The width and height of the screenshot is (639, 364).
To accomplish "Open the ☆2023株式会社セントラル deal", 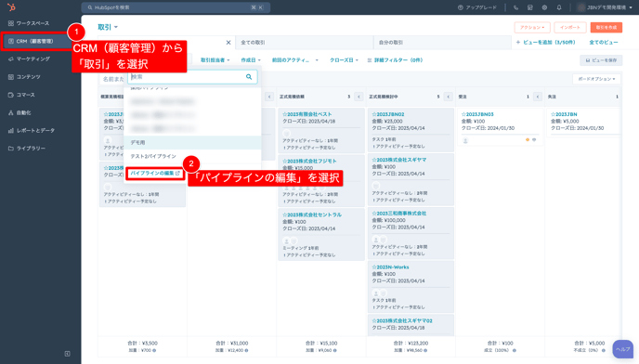I will pos(312,214).
